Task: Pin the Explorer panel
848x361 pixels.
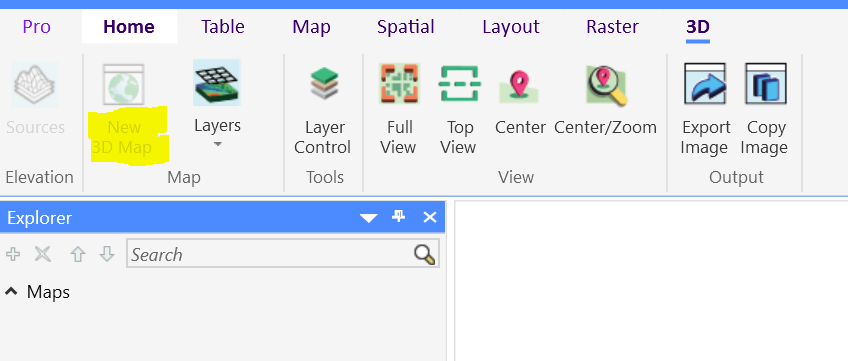Action: point(399,217)
